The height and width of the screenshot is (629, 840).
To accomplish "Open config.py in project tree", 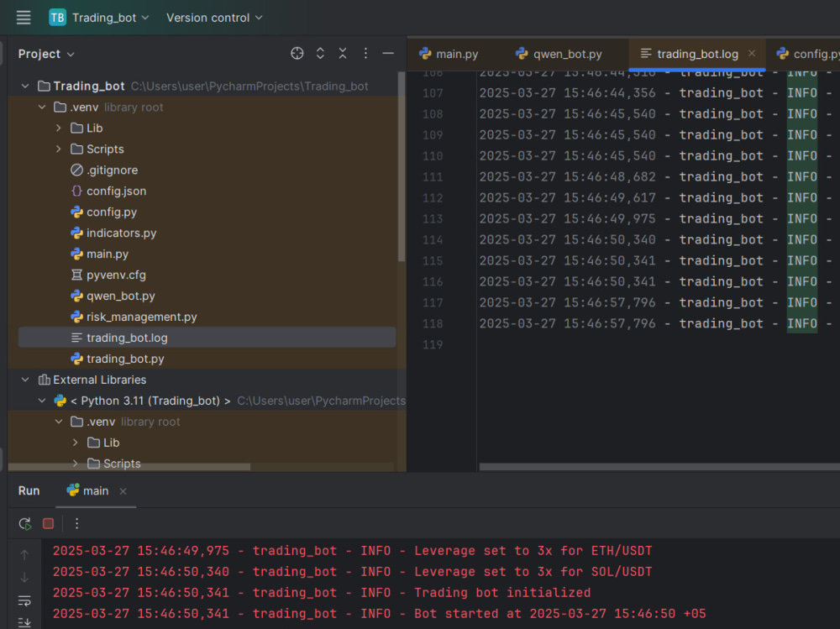I will pos(103,212).
